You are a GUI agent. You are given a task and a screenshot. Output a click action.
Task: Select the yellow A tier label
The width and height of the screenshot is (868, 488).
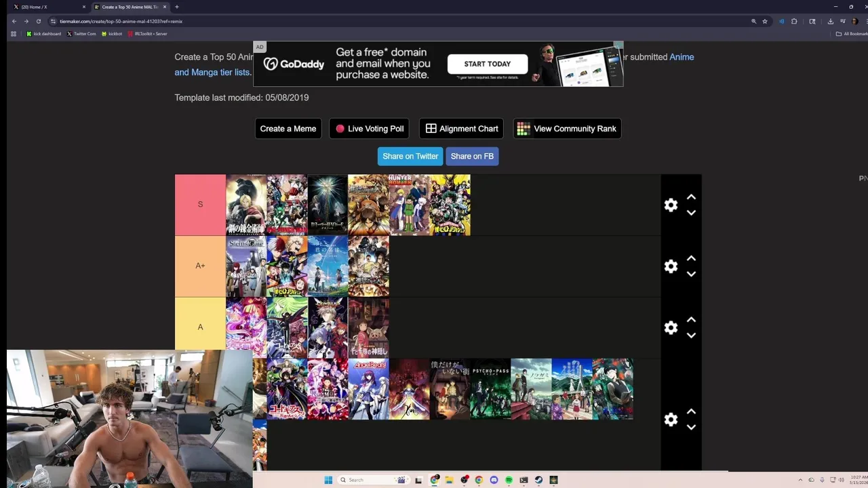click(200, 327)
